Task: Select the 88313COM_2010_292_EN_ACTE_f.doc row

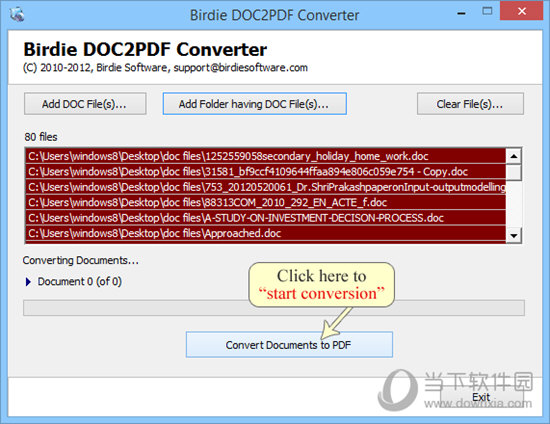Action: 266,202
